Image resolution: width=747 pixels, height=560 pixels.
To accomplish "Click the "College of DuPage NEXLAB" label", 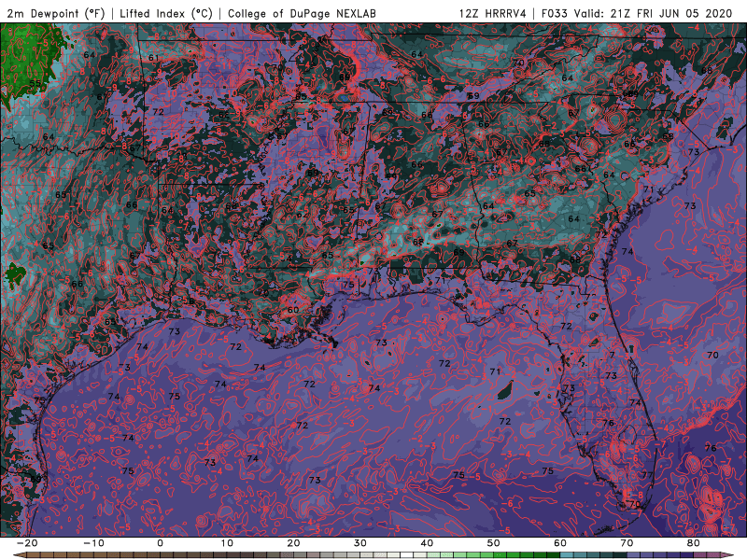I will pos(302,13).
